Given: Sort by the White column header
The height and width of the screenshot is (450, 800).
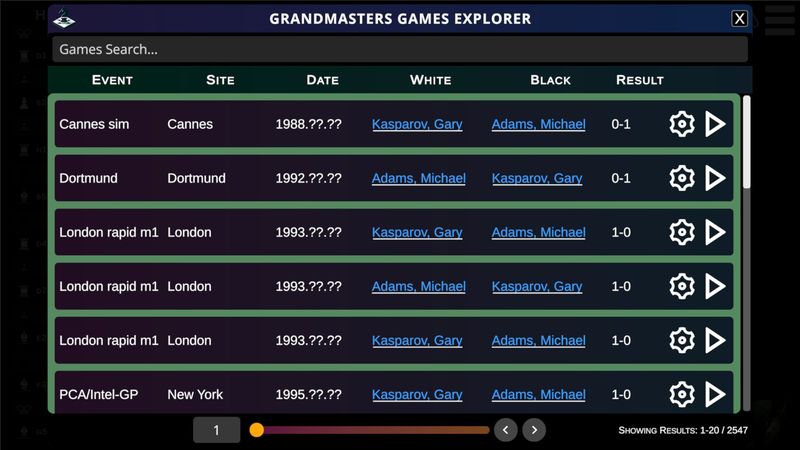Looking at the screenshot, I should tap(430, 80).
